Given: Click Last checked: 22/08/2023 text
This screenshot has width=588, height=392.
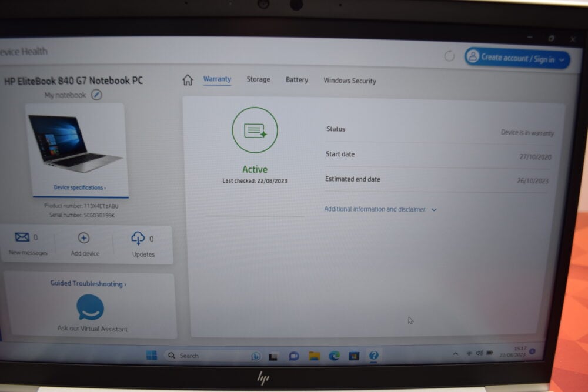Looking at the screenshot, I should [x=255, y=180].
